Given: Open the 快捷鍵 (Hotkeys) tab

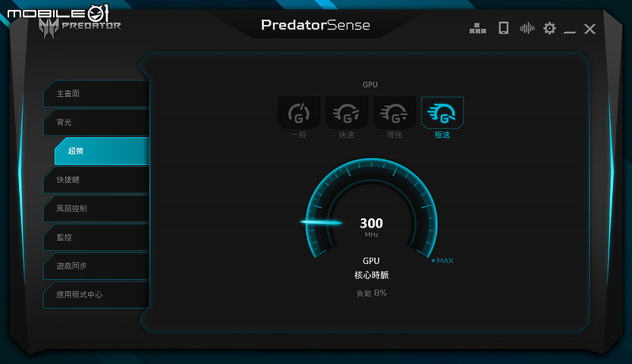Looking at the screenshot, I should click(x=96, y=180).
